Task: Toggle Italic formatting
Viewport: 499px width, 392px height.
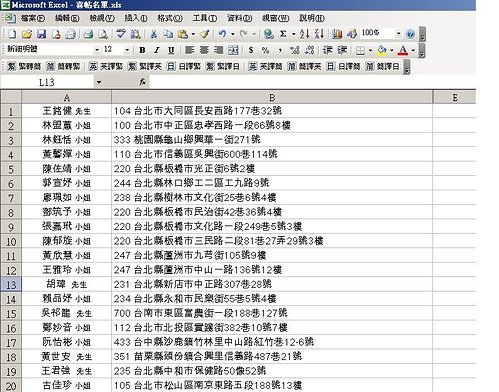Action: pos(156,50)
